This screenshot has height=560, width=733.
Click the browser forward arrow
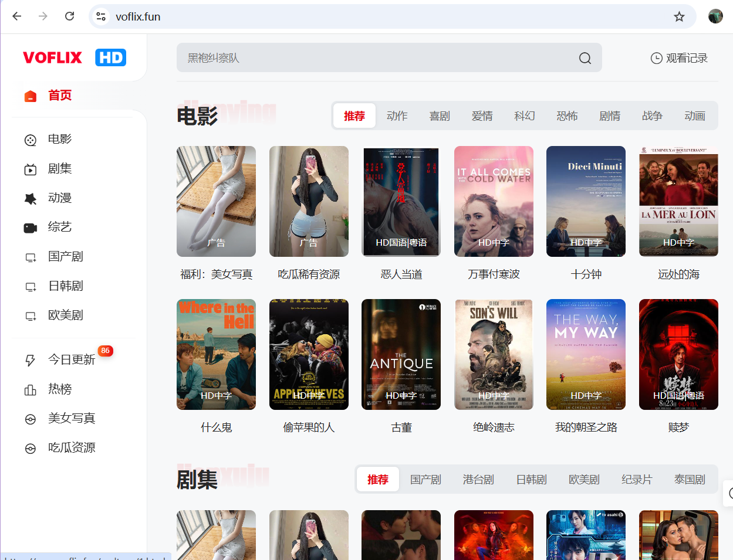click(x=43, y=16)
